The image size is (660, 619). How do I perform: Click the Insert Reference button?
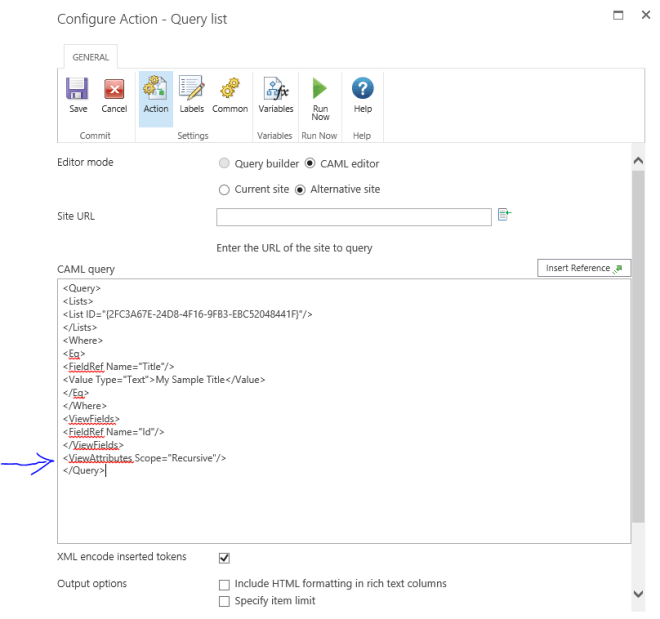tap(583, 268)
